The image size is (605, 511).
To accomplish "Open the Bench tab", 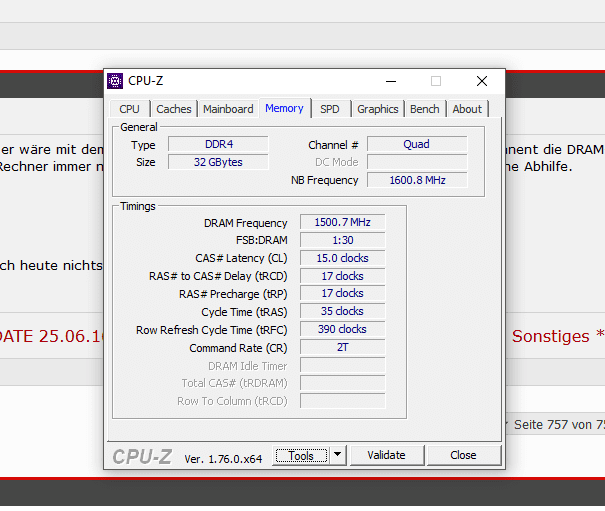I will 424,109.
